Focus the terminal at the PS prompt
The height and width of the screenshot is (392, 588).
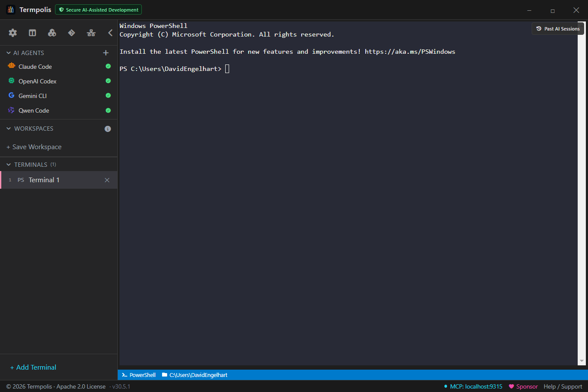(227, 69)
